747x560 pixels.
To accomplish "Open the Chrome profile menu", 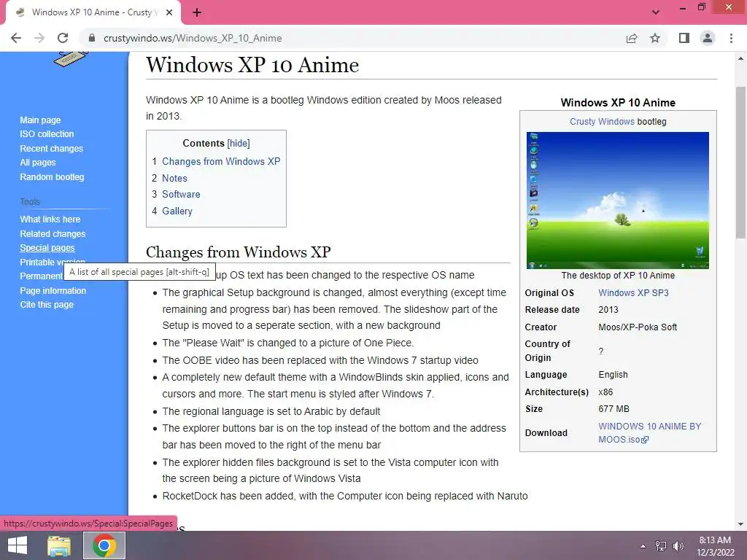I will (708, 38).
